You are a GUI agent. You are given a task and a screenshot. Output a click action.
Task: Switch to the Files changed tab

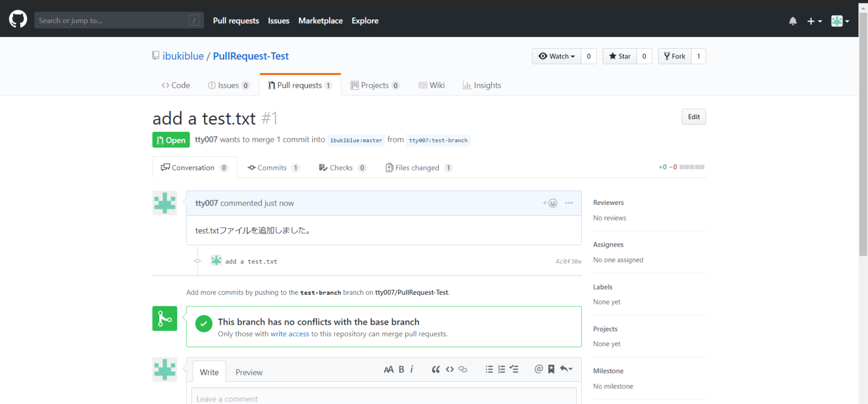(x=418, y=167)
